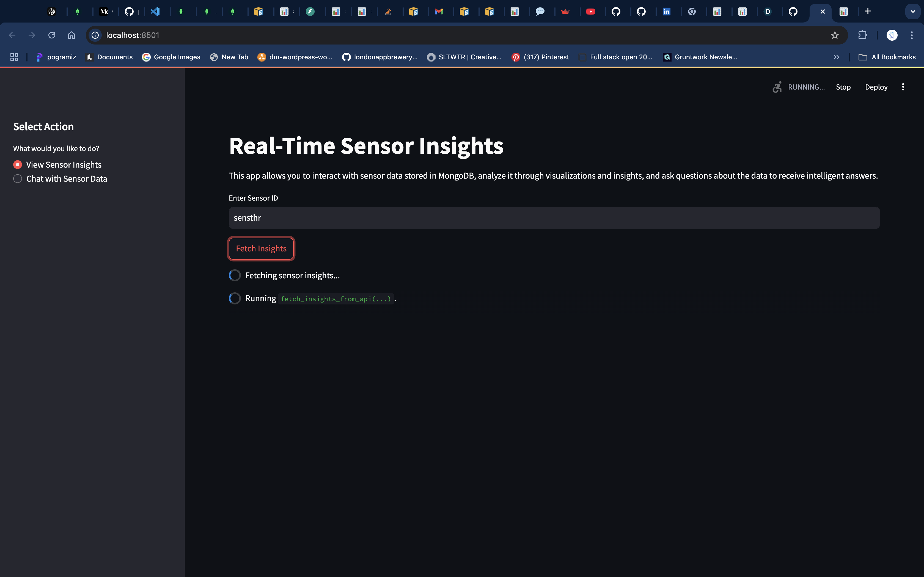Viewport: 924px width, 577px height.
Task: Expand the tab search dropdown arrow
Action: (x=912, y=12)
